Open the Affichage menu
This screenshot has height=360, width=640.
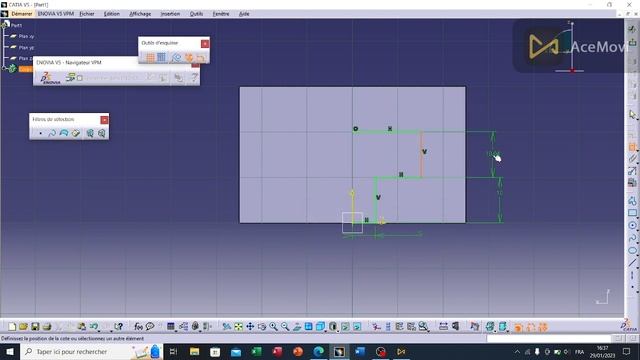click(x=140, y=14)
